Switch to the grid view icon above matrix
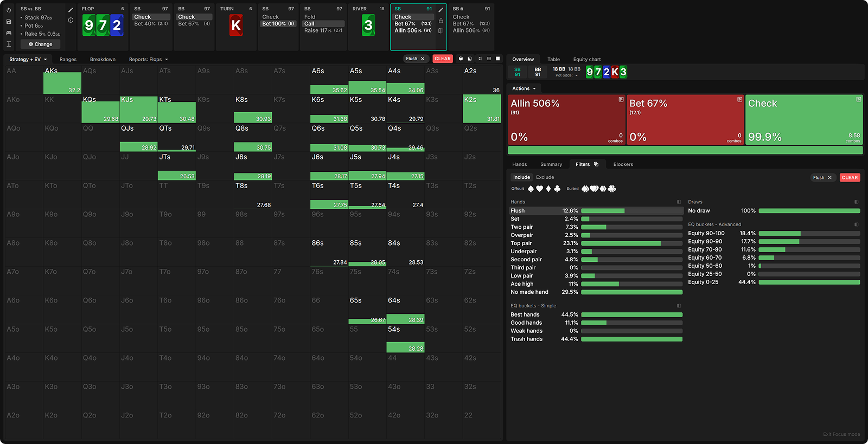 pos(489,59)
